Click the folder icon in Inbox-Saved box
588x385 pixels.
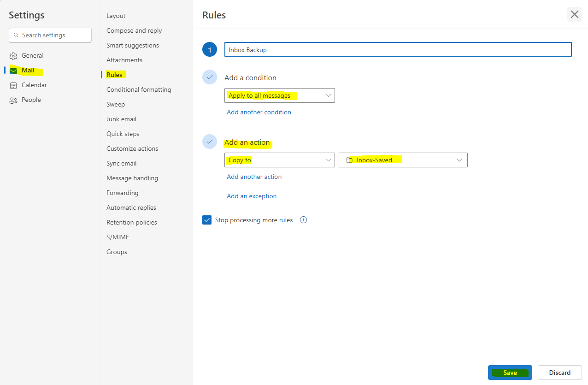pos(349,160)
